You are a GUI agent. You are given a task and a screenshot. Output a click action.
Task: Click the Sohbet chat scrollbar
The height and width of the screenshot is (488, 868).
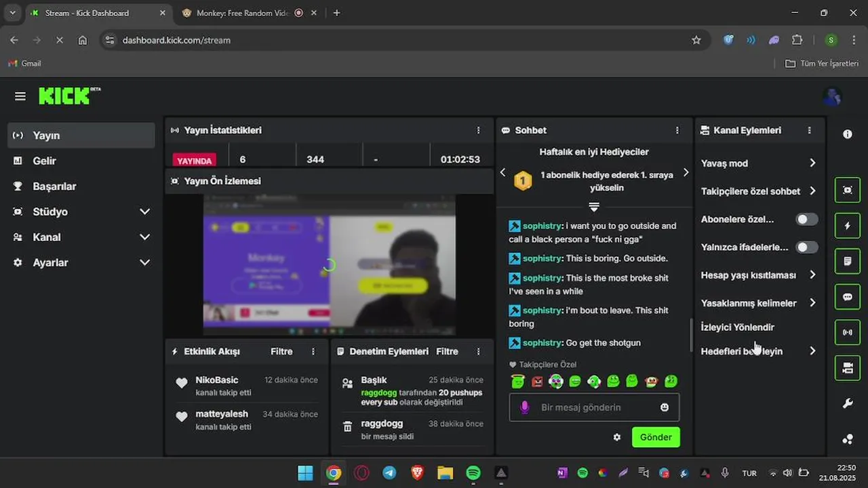692,334
